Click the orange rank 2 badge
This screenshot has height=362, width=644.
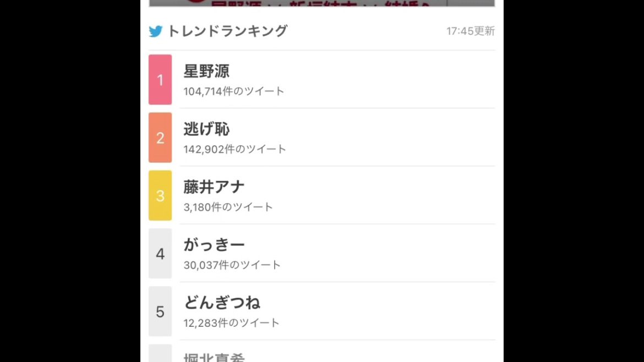160,138
